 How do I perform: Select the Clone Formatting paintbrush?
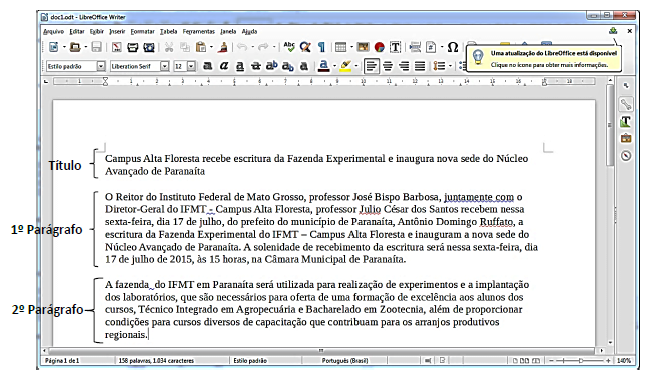[x=223, y=47]
